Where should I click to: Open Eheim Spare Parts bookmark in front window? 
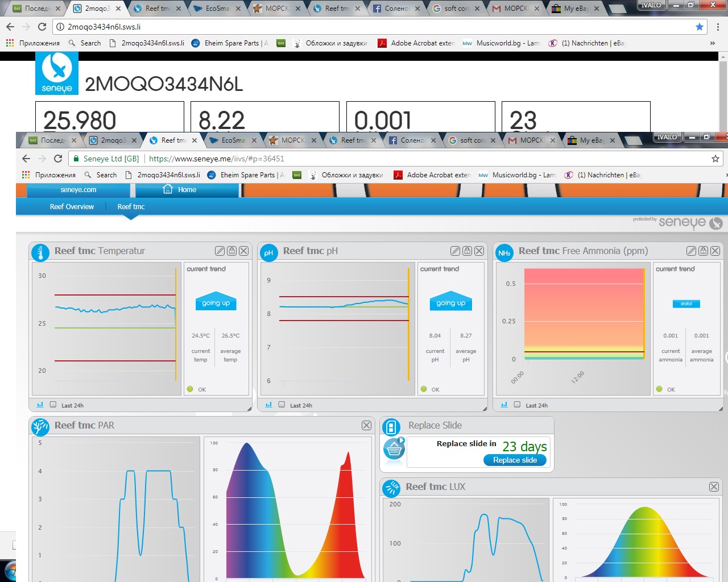[x=246, y=175]
